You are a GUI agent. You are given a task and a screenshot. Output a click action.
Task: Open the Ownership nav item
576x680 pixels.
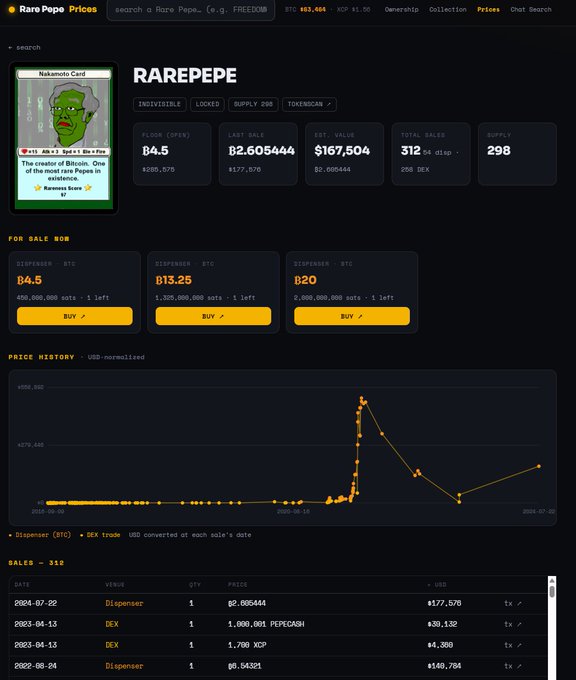pos(401,10)
